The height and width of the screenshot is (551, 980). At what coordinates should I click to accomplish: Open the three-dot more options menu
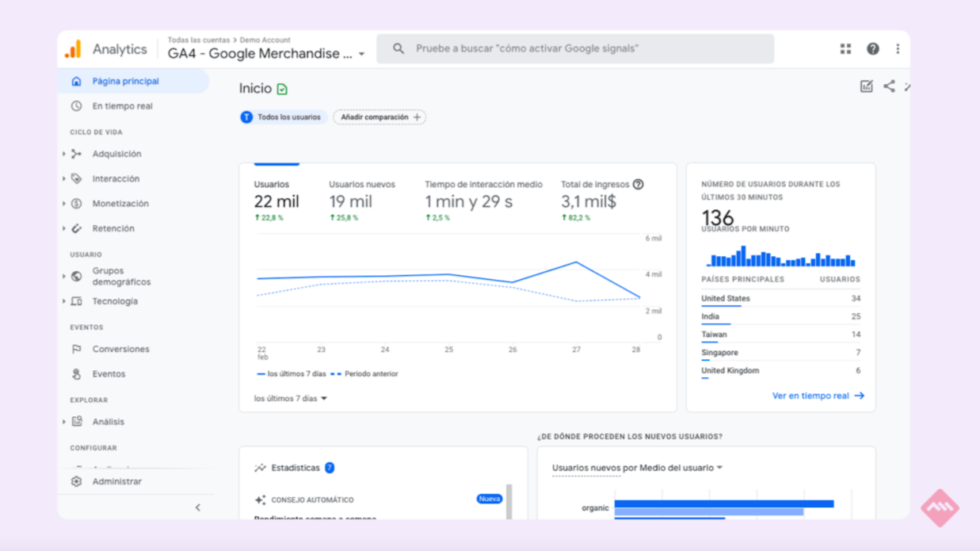pos(898,49)
